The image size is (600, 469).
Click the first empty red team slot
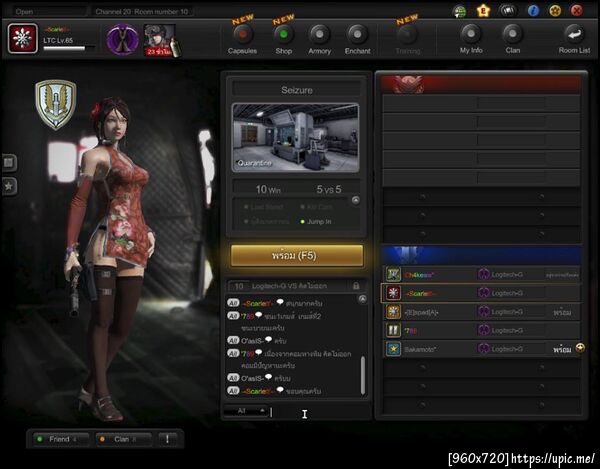tap(481, 103)
